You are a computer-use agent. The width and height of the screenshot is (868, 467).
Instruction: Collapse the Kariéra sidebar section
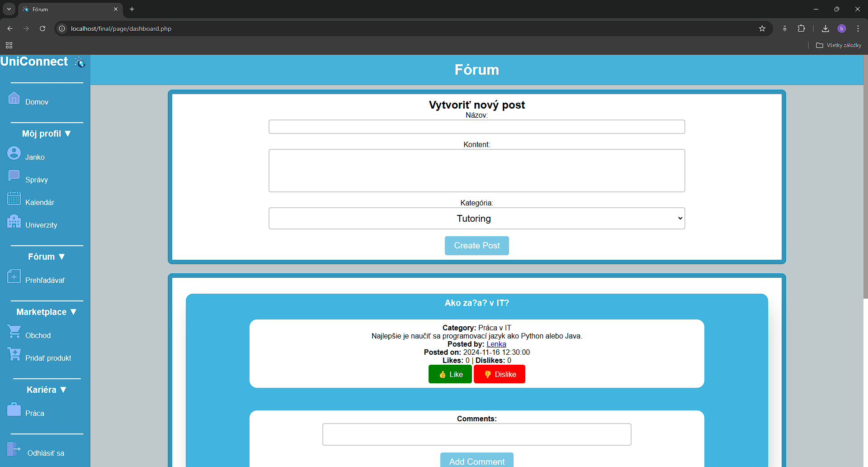(x=47, y=390)
